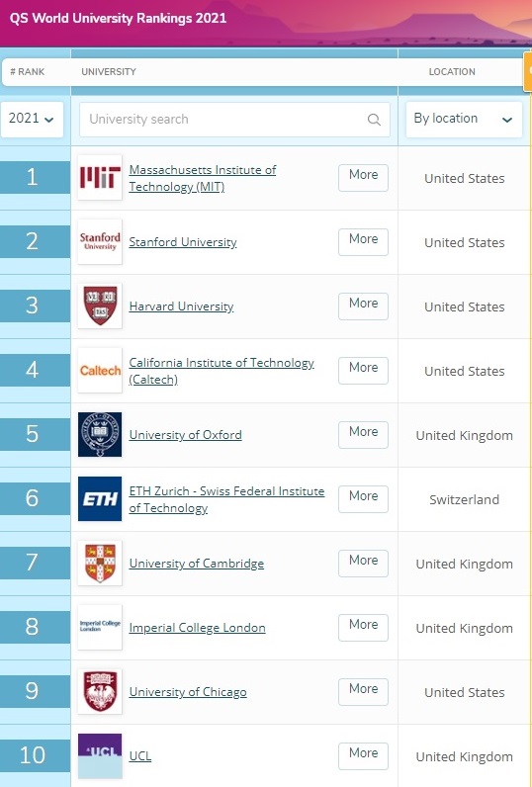532x787 pixels.
Task: Expand the By location dropdown
Action: pyautogui.click(x=464, y=119)
